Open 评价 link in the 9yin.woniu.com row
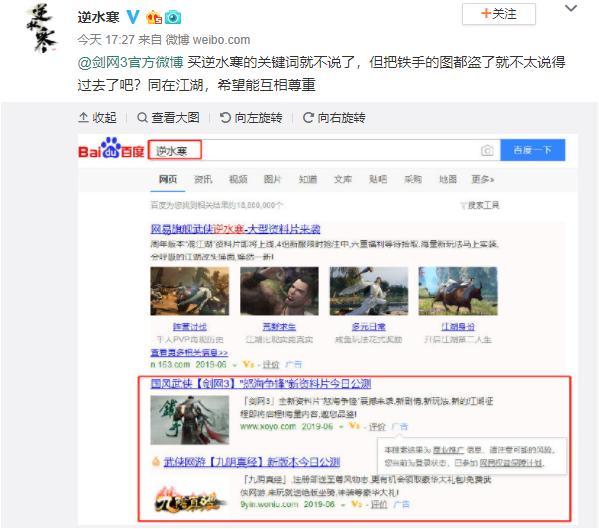The width and height of the screenshot is (599, 529). [379, 505]
